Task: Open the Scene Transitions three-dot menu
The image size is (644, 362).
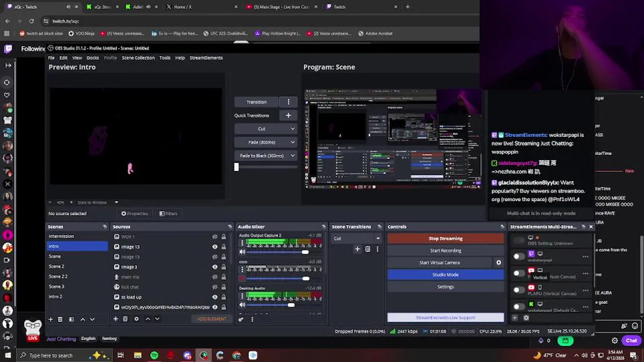Action: [x=377, y=249]
